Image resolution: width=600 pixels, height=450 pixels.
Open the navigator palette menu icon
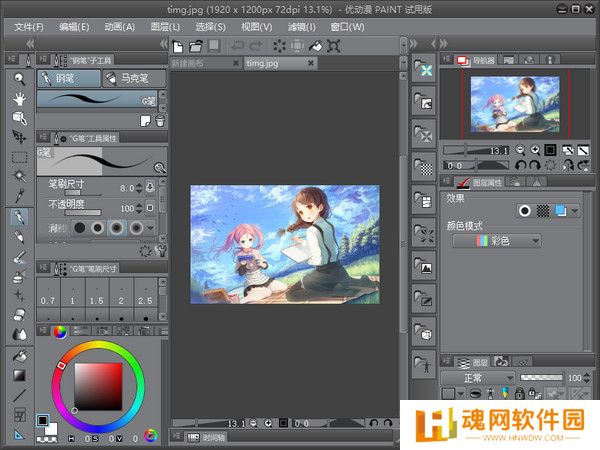446,59
